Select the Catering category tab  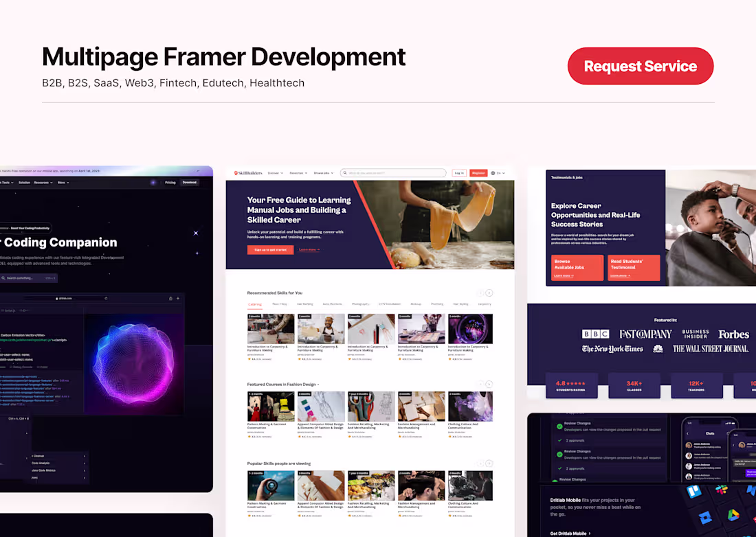254,304
